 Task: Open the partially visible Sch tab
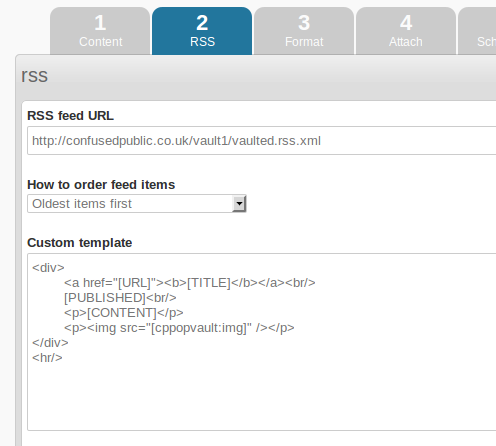[x=477, y=31]
